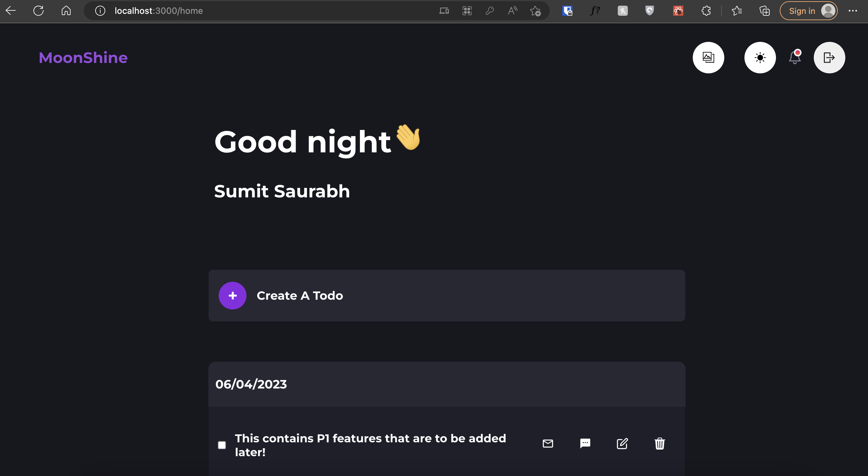This screenshot has height=476, width=868.
Task: Click comment/chat icon on todo item
Action: point(585,443)
